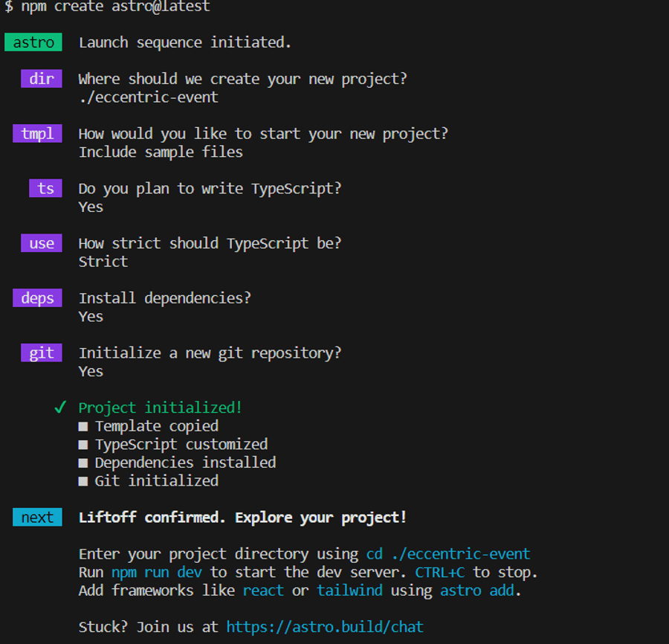Click the cd ./eccentric-event command text
The height and width of the screenshot is (644, 669).
click(448, 554)
